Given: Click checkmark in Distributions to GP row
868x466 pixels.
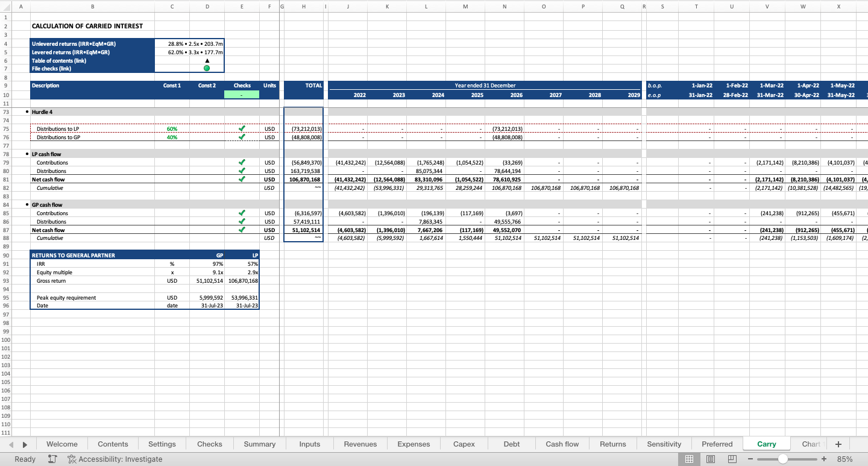Looking at the screenshot, I should point(242,137).
